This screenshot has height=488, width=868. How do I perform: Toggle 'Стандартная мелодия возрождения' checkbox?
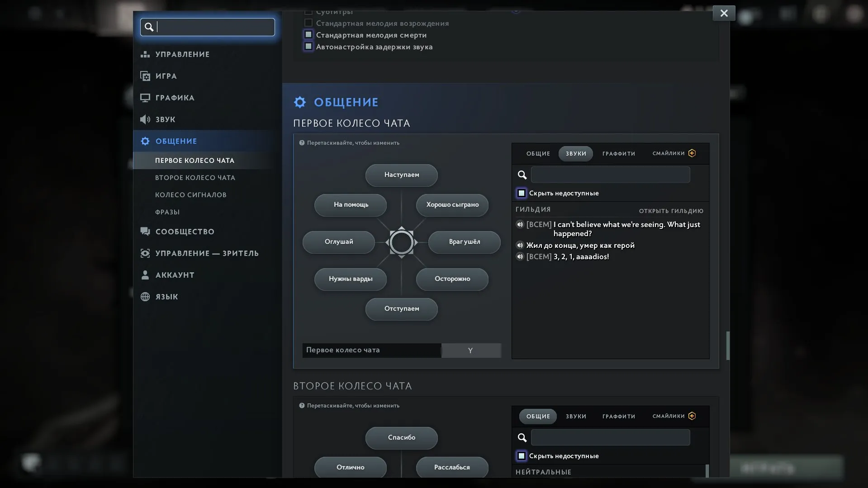tap(308, 23)
